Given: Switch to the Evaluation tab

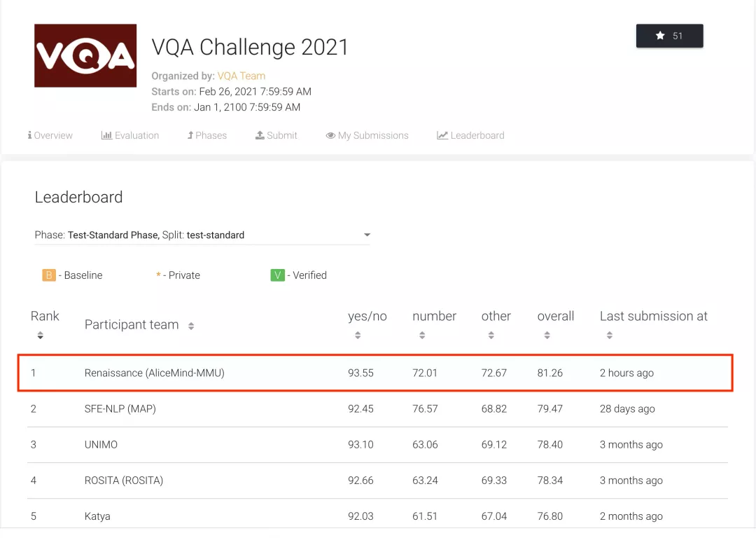Looking at the screenshot, I should tap(130, 136).
